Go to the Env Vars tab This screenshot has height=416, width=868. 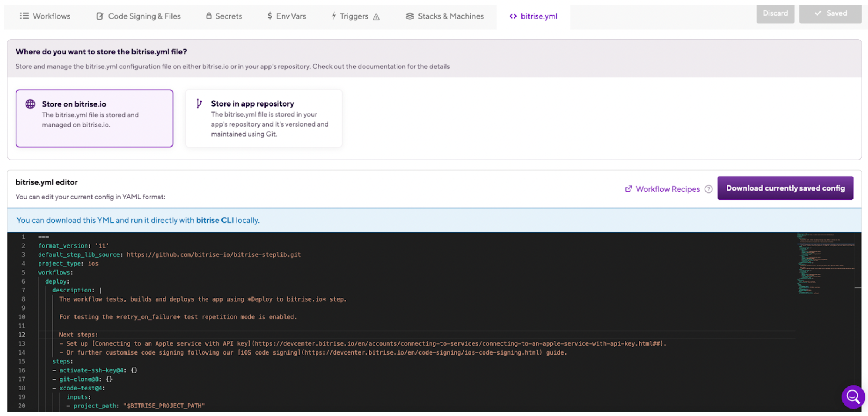[x=287, y=16]
